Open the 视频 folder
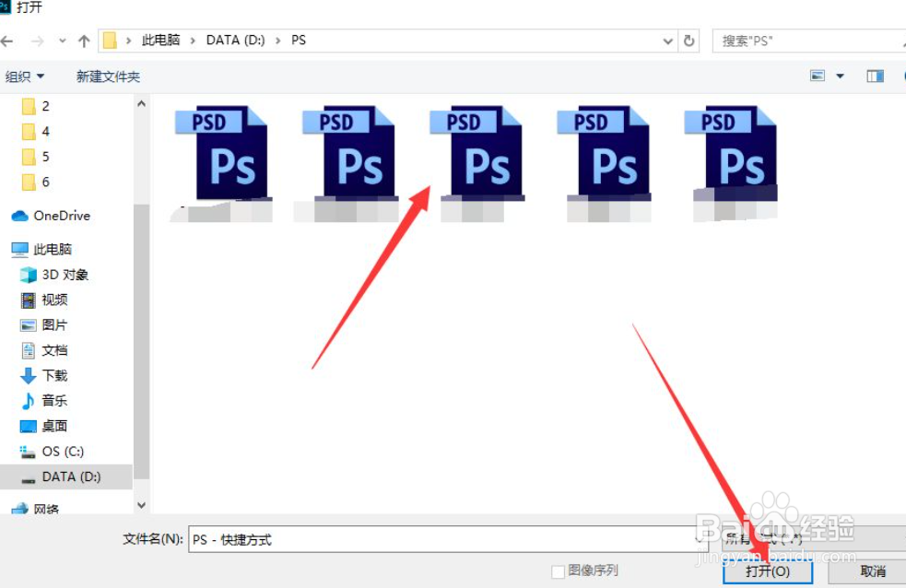Viewport: 906px width, 588px height. coord(44,300)
